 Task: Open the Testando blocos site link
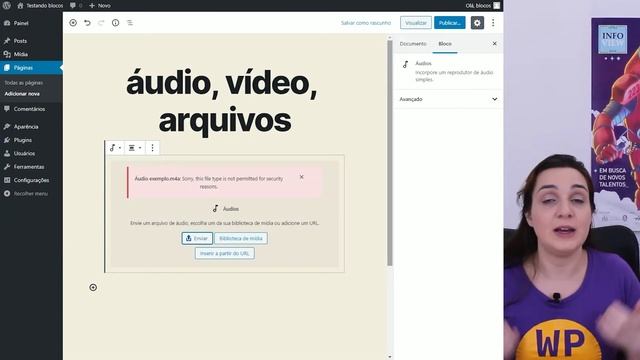click(40, 6)
